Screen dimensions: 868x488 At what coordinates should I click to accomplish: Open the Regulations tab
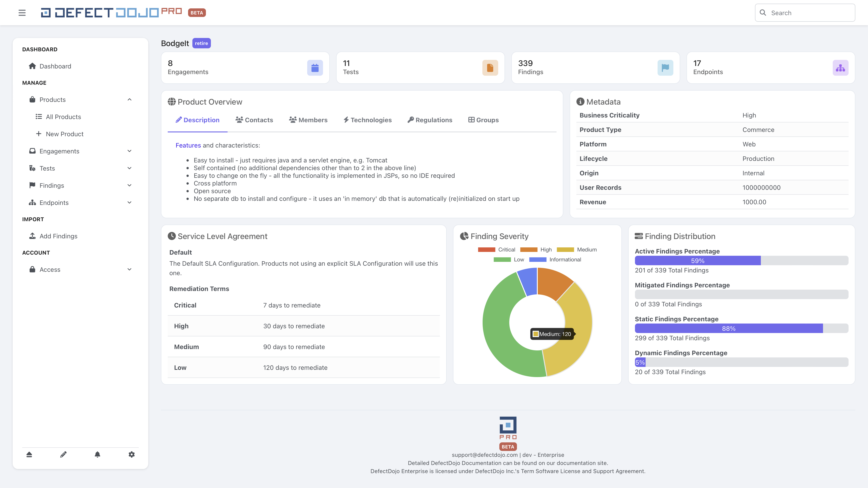(x=430, y=120)
